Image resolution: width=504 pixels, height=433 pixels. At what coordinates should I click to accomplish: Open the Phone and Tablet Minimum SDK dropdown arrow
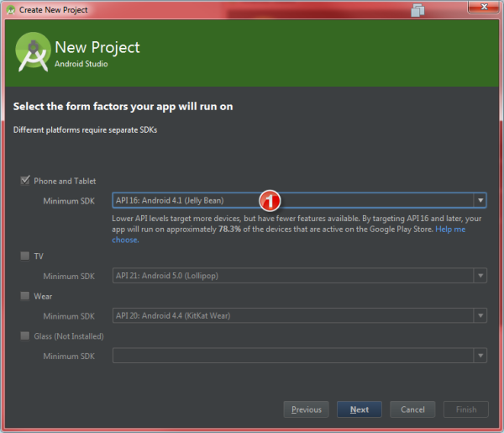point(480,200)
